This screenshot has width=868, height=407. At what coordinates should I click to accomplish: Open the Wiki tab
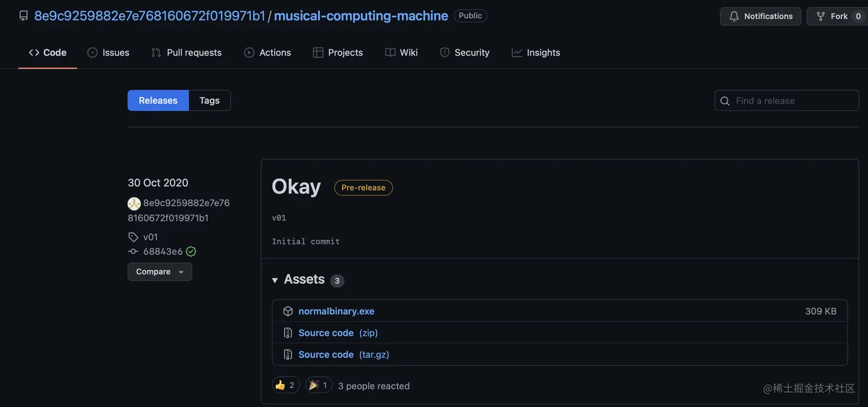tap(401, 52)
